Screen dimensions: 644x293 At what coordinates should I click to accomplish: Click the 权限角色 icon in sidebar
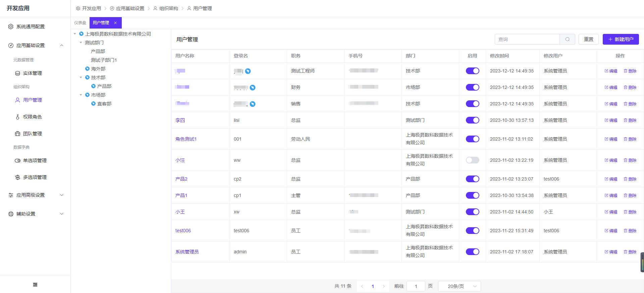click(x=17, y=117)
